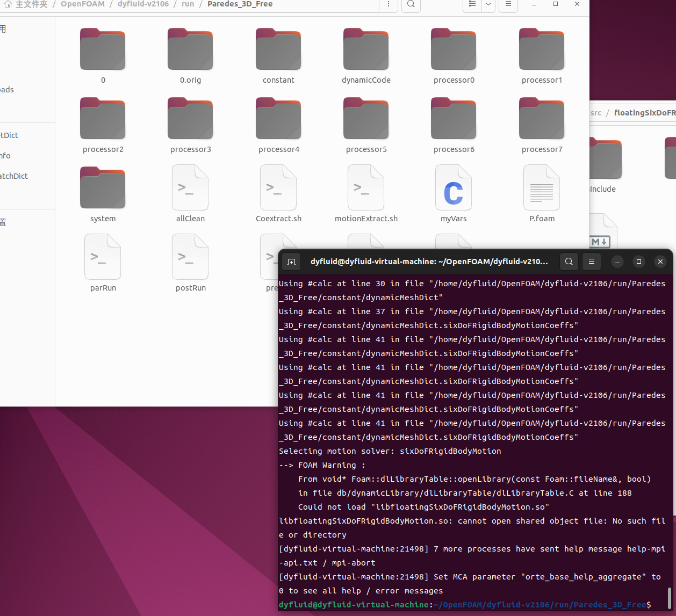
Task: Open the terminal hamburger menu
Action: click(x=592, y=262)
